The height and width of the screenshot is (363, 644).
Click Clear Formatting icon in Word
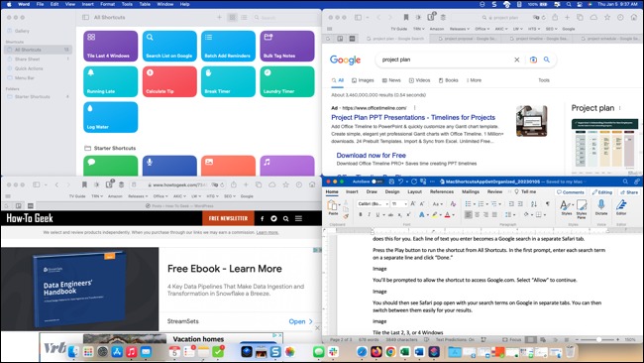[453, 204]
